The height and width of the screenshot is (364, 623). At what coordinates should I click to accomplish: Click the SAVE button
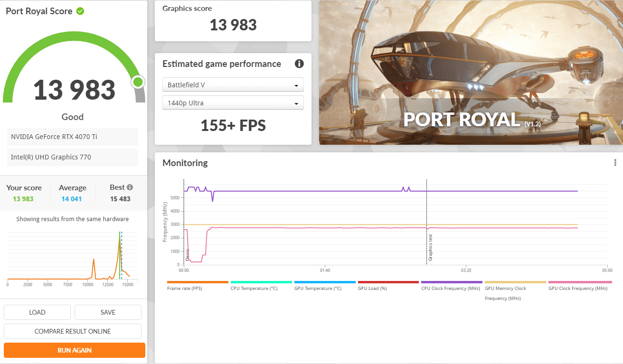click(x=108, y=312)
